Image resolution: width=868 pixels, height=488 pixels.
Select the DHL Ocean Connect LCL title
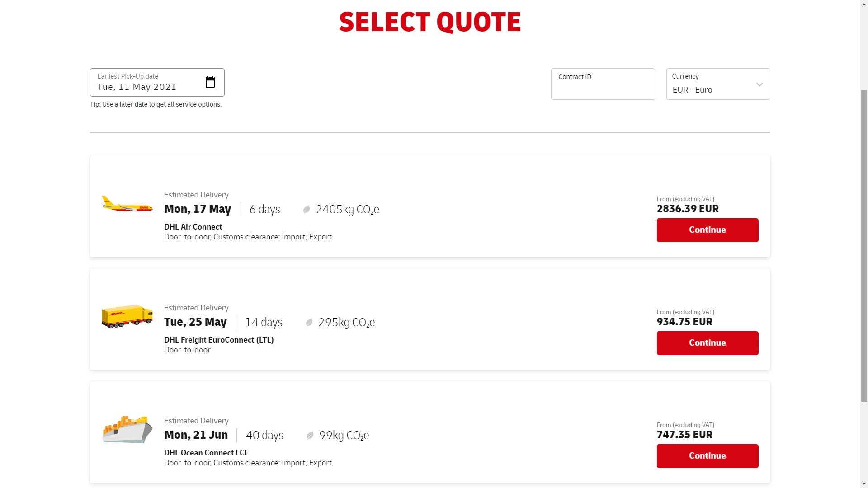(x=206, y=453)
